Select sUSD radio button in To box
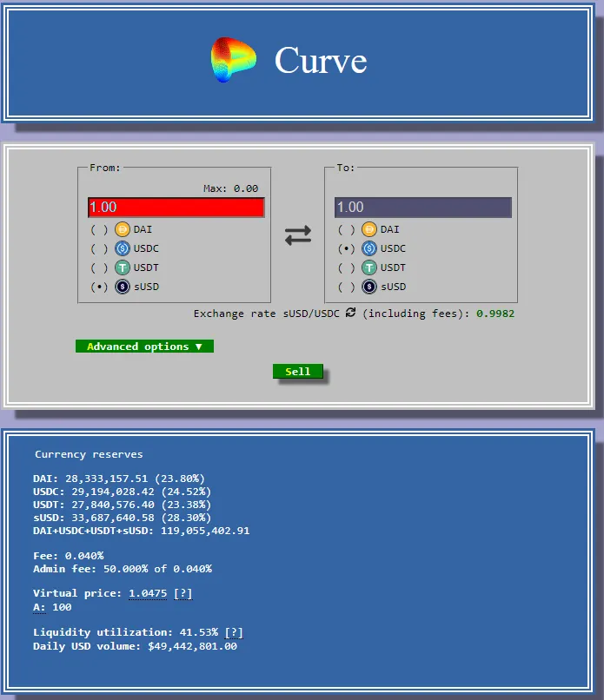 click(x=346, y=287)
